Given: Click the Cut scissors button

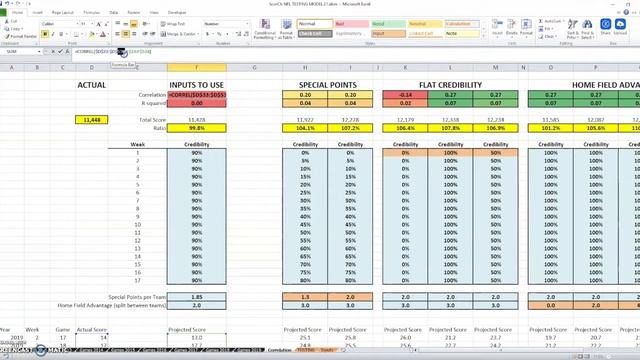Looking at the screenshot, I should [11, 21].
